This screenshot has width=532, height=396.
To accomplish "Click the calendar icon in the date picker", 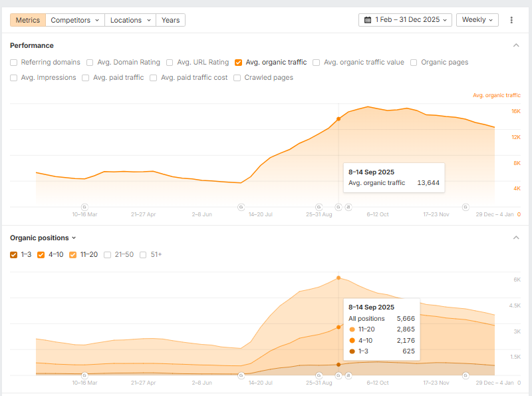I will pyautogui.click(x=368, y=20).
